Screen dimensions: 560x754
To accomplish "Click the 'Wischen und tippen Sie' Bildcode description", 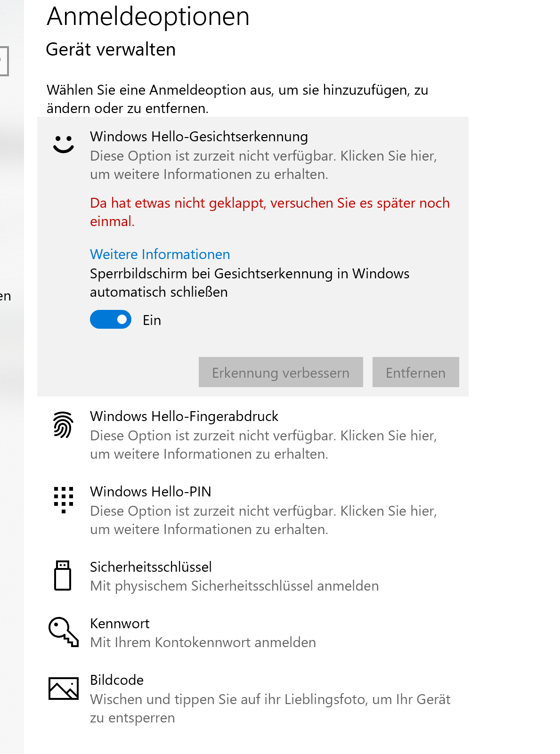I will [x=270, y=708].
